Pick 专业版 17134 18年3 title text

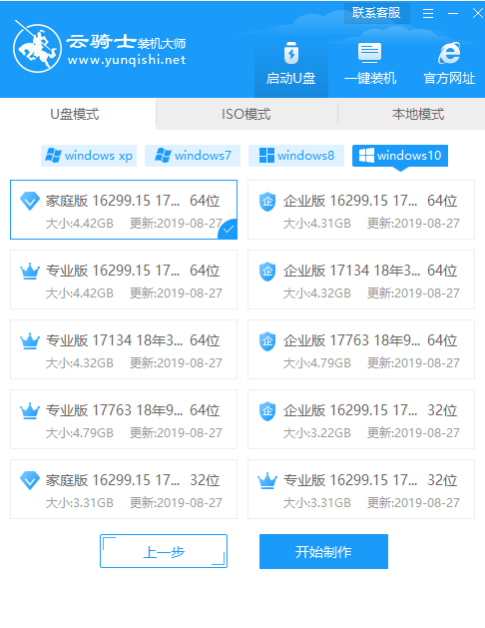click(133, 341)
